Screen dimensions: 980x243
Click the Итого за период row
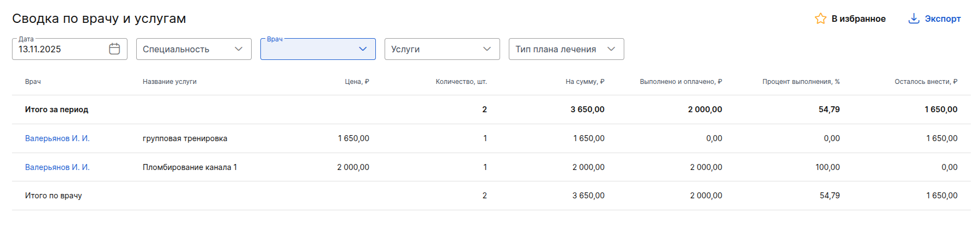pos(57,110)
